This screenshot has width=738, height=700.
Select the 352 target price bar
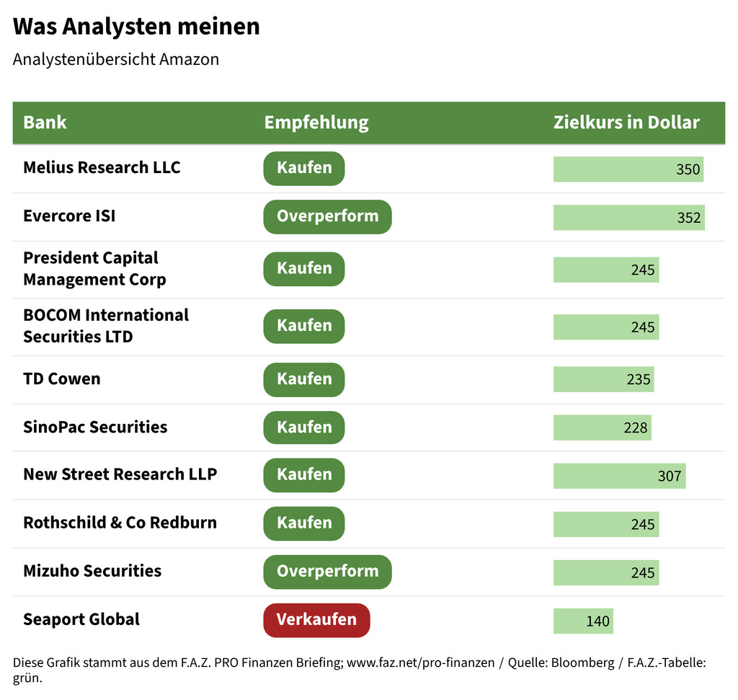(628, 217)
